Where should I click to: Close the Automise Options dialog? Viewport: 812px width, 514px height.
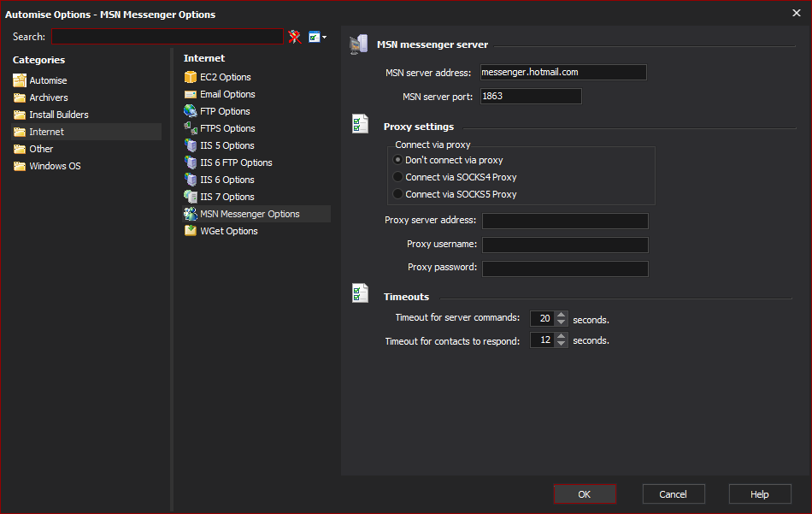[x=796, y=13]
